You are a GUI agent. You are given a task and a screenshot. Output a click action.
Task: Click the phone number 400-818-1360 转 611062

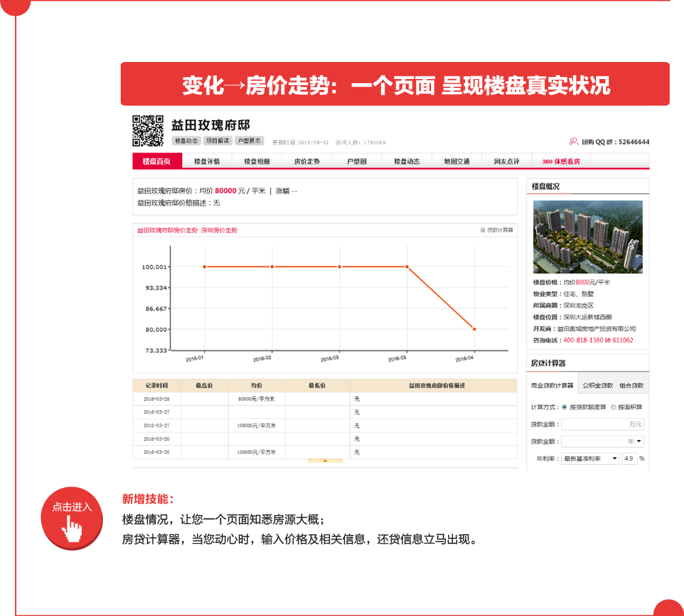[598, 340]
